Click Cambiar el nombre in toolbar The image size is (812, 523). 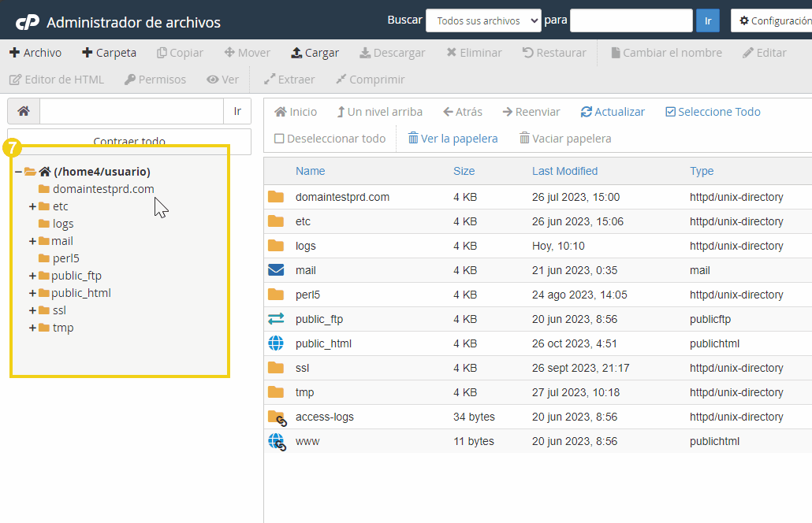point(666,53)
